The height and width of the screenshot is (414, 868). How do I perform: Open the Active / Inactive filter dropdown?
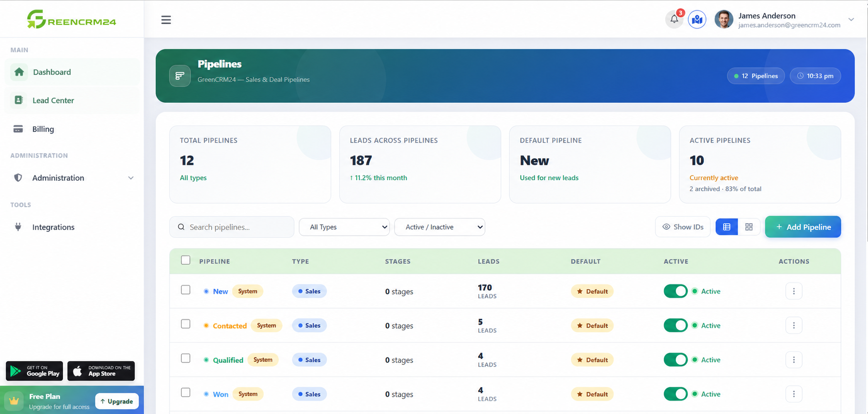(x=439, y=227)
